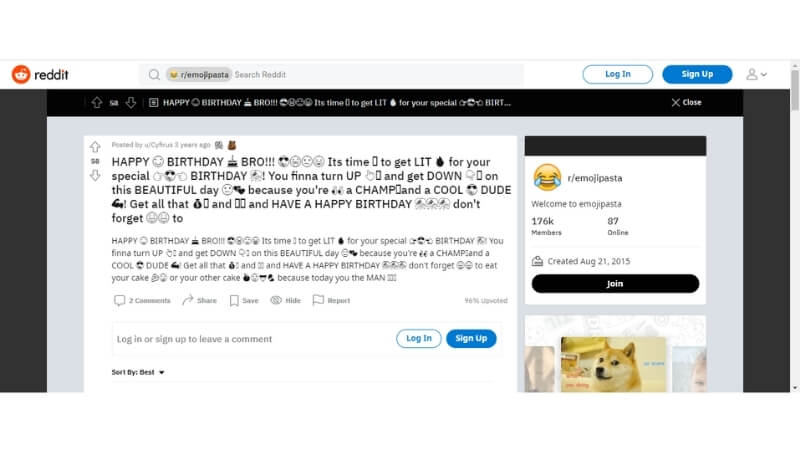This screenshot has width=800, height=450.
Task: Join the r/emojipasta community
Action: pyautogui.click(x=615, y=284)
